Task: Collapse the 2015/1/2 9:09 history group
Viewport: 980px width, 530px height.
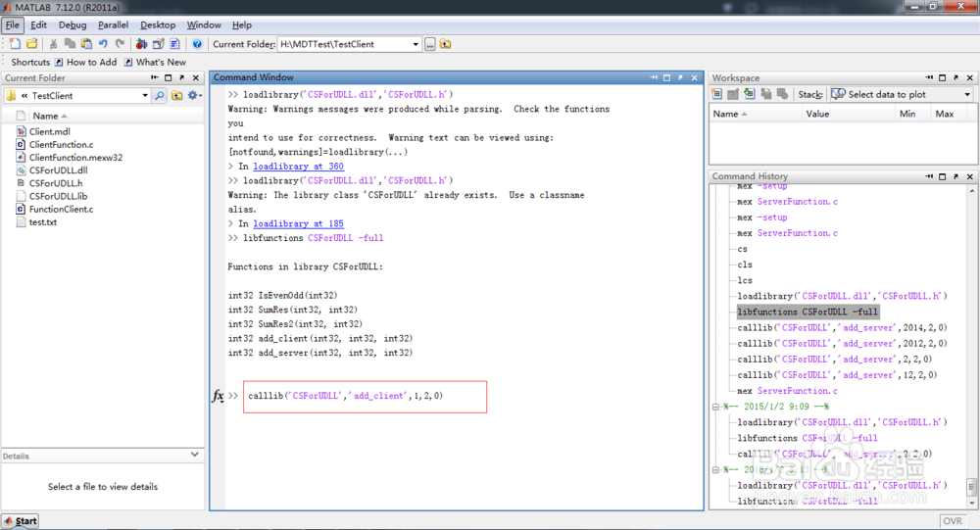Action: (x=715, y=407)
